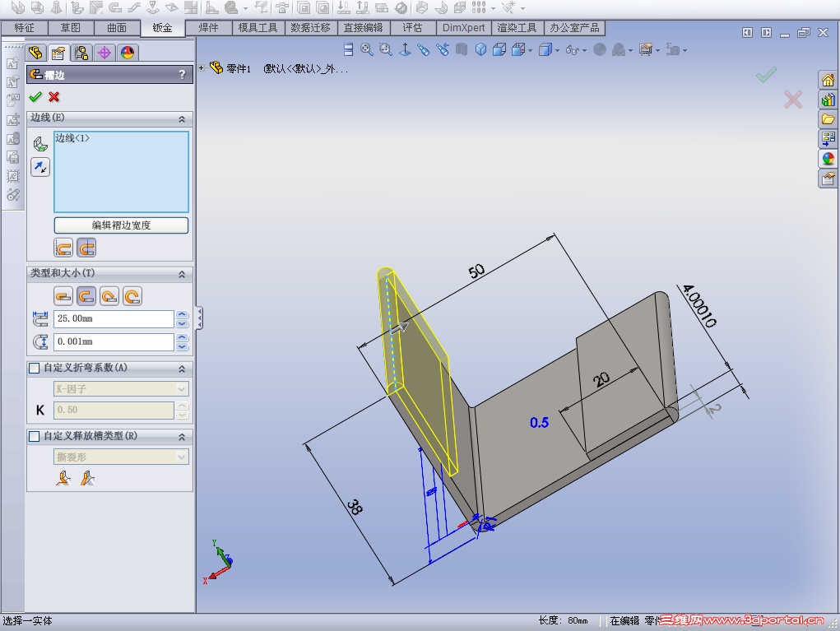840x631 pixels.
Task: Choose the tear drop hem type
Action: coord(109,296)
